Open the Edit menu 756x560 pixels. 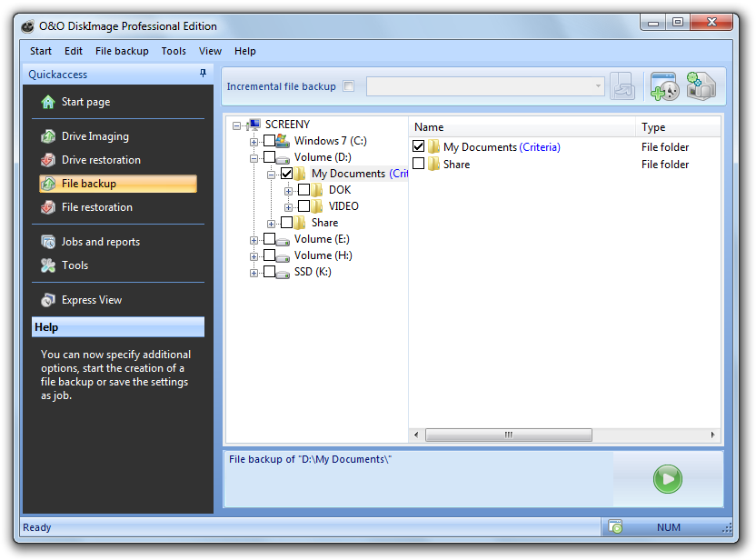point(74,51)
